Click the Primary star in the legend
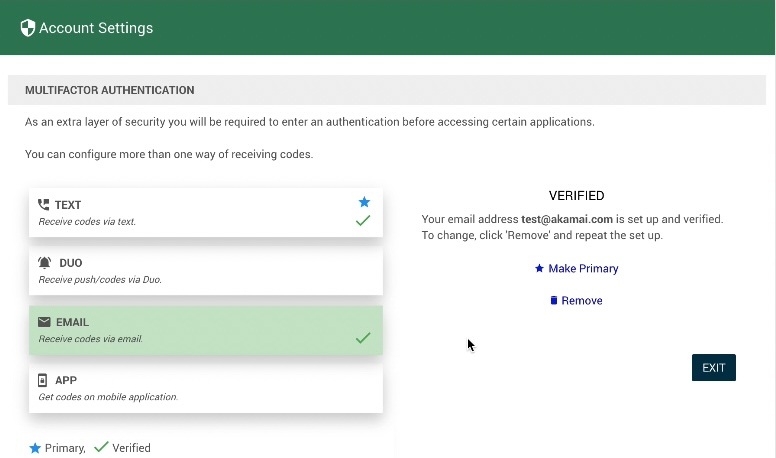The image size is (776, 458). tap(35, 448)
